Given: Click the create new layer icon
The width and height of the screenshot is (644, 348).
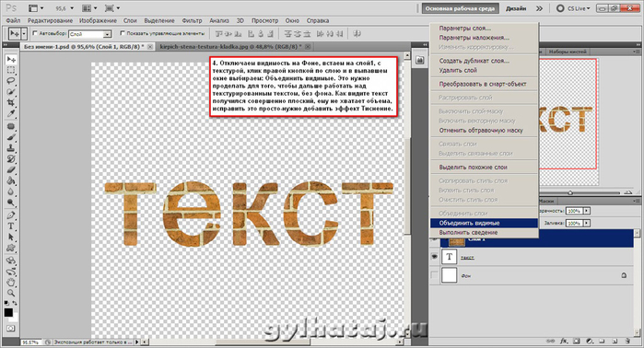Looking at the screenshot, I should pyautogui.click(x=615, y=341).
